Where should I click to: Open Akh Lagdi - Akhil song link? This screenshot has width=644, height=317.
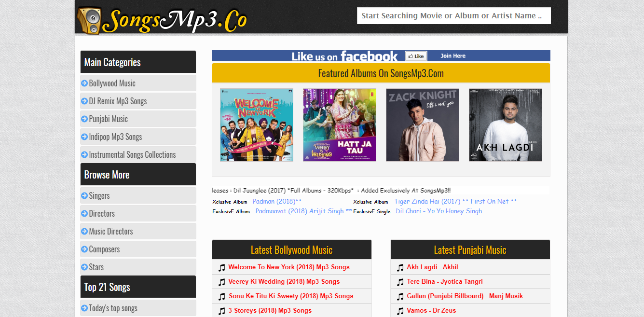pyautogui.click(x=432, y=267)
